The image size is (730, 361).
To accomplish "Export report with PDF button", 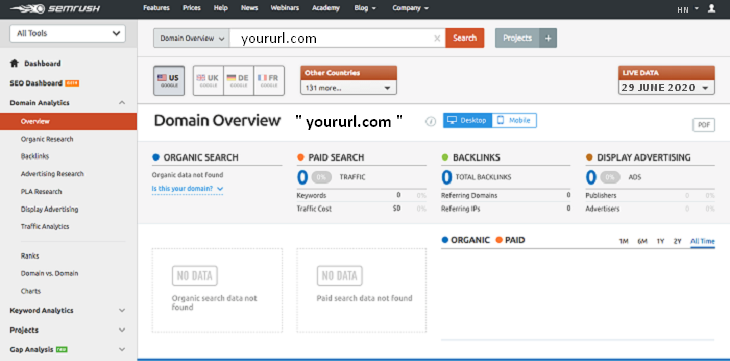I will 703,125.
